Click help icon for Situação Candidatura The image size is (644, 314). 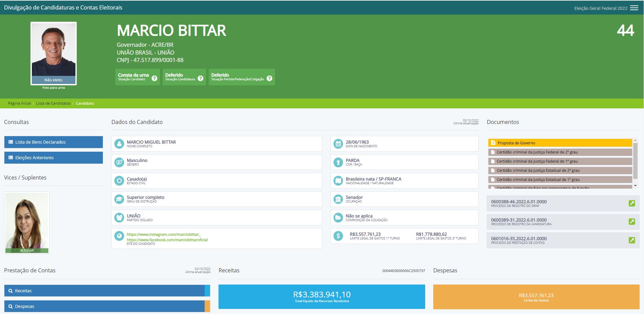coord(201,78)
